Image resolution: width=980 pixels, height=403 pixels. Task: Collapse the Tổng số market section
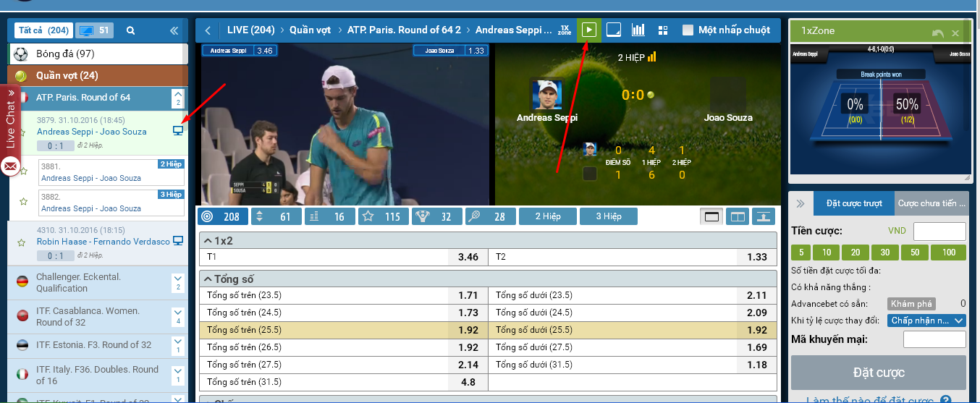tap(488, 279)
